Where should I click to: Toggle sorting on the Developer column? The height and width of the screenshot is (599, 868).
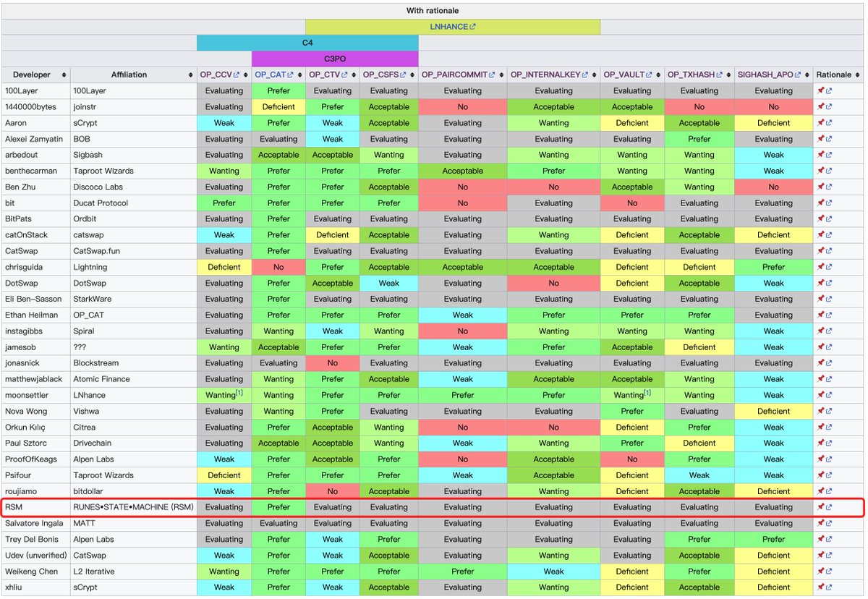[64, 75]
